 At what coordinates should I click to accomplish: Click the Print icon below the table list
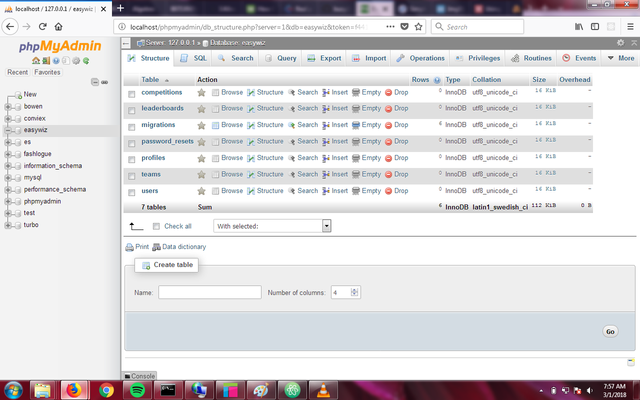tap(129, 247)
